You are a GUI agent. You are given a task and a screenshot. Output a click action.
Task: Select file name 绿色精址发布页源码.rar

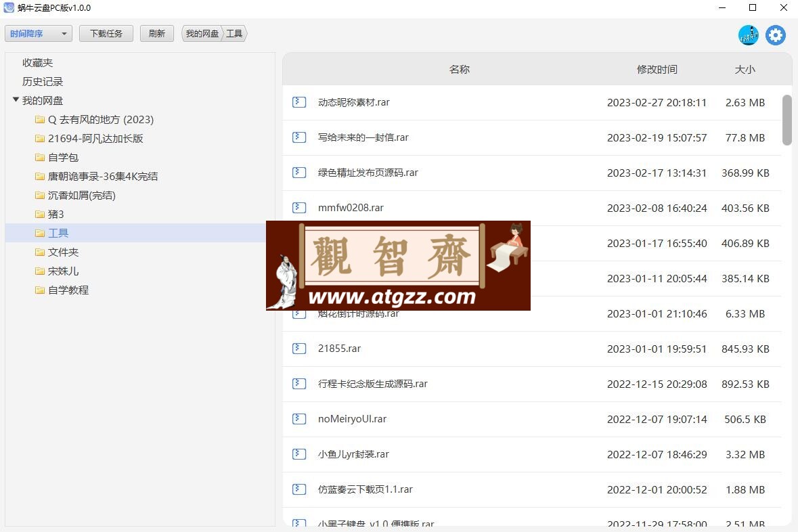click(368, 173)
